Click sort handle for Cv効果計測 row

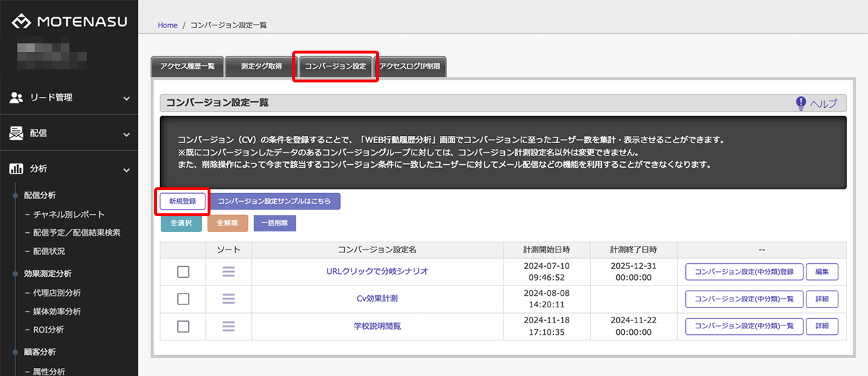pos(229,299)
